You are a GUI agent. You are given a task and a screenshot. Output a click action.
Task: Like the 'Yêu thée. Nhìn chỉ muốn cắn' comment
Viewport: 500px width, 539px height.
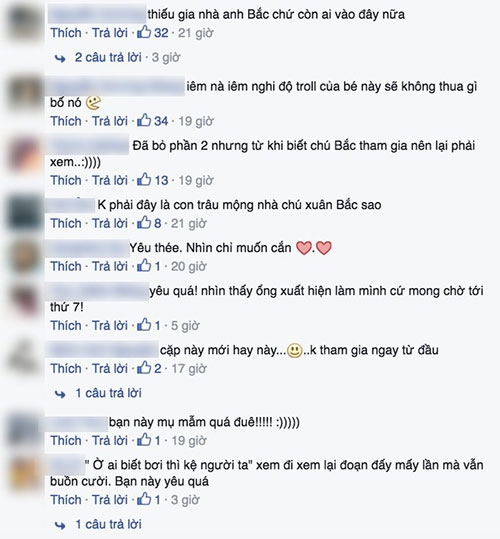click(66, 266)
